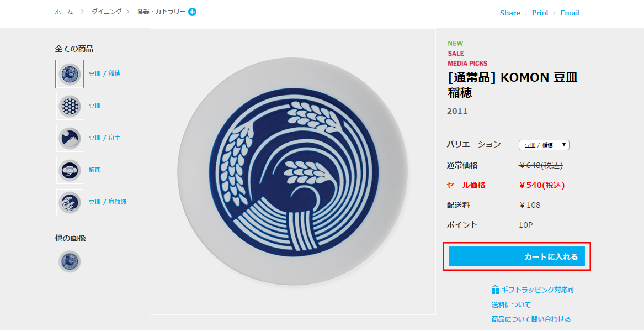Screen dimensions: 644x331
Task: Open the 食器・カトラリー breadcrumb
Action: (161, 12)
